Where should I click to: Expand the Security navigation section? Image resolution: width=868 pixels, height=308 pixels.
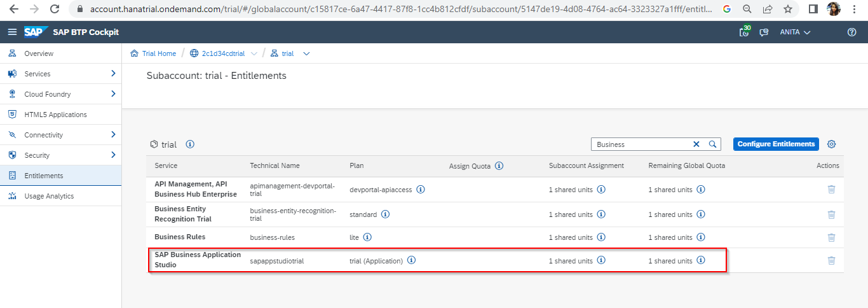point(113,155)
